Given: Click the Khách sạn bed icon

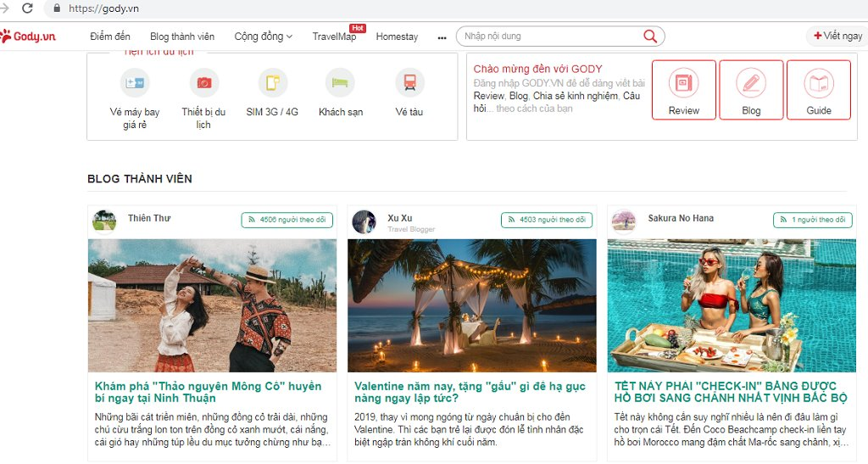Looking at the screenshot, I should (x=340, y=82).
